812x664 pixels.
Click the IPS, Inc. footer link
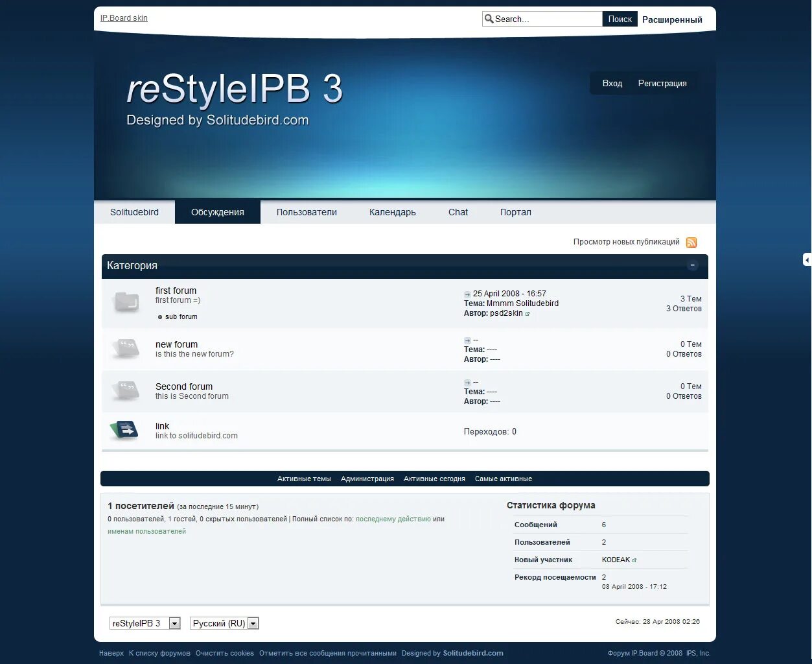point(698,654)
